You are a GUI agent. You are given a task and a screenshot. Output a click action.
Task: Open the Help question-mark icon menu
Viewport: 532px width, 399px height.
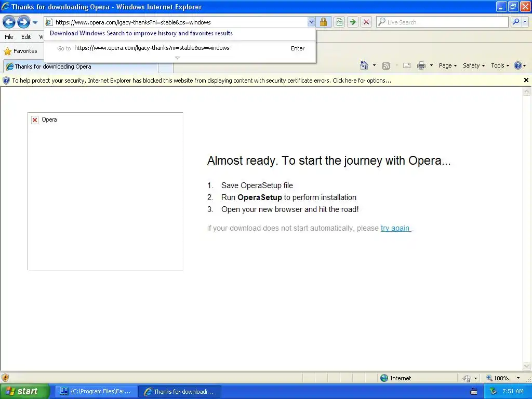click(x=520, y=66)
